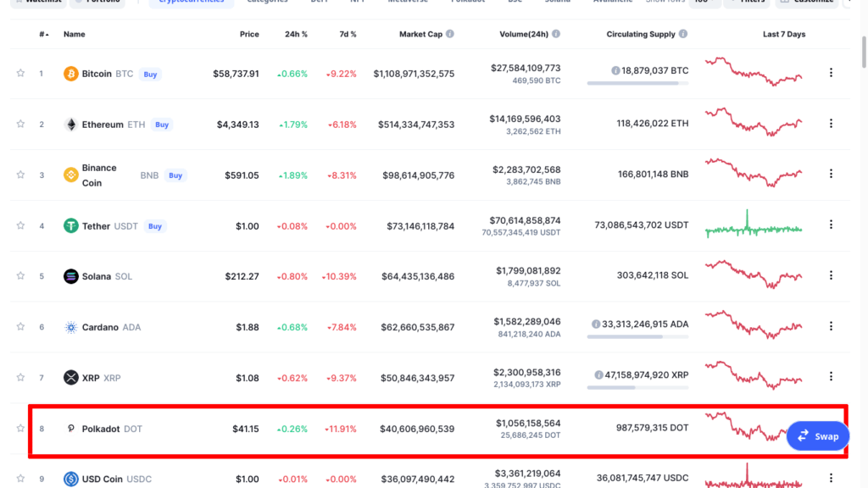Toggle the watchlist star for Binance Coin
868x488 pixels.
(x=20, y=175)
